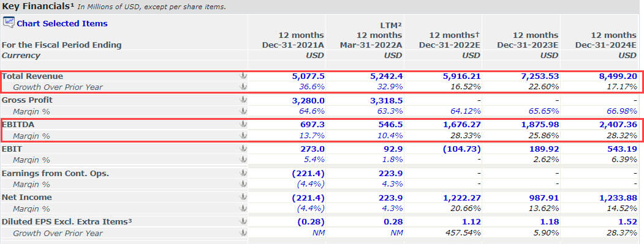Open 2022E EBIT estimate (104.73)

461,149
